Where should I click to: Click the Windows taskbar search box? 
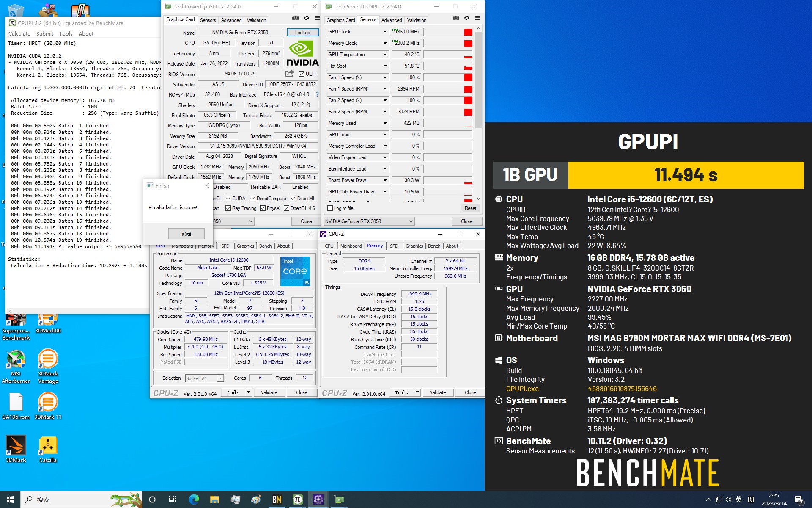coord(81,500)
